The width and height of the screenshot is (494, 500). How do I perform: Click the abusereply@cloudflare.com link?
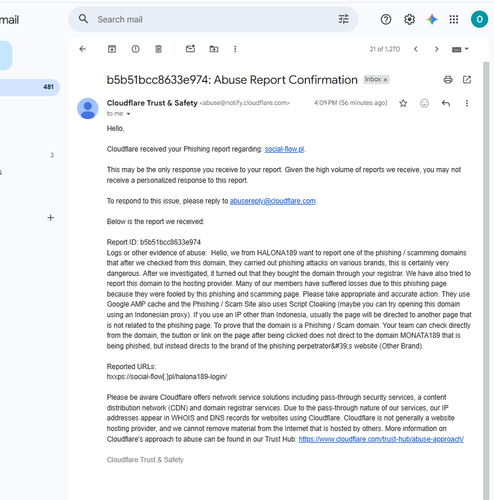[x=273, y=201]
